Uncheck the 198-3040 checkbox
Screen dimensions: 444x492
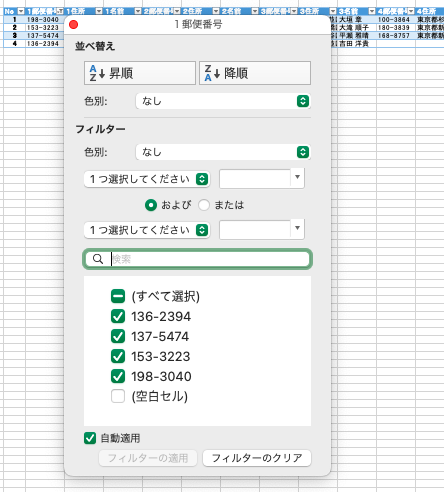point(118,376)
